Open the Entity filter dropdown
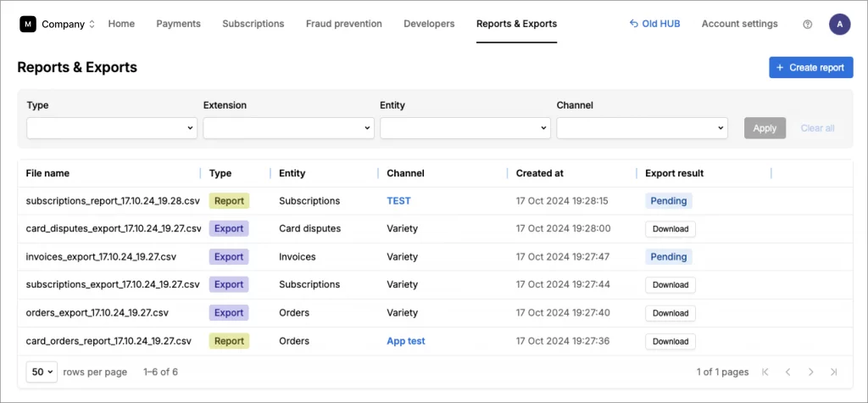Screen dimensions: 868x403 [x=465, y=128]
